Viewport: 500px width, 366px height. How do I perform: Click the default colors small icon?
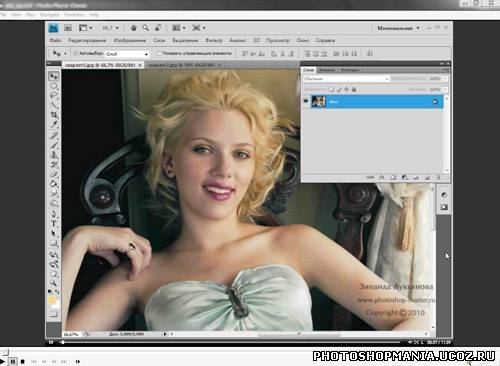click(50, 291)
